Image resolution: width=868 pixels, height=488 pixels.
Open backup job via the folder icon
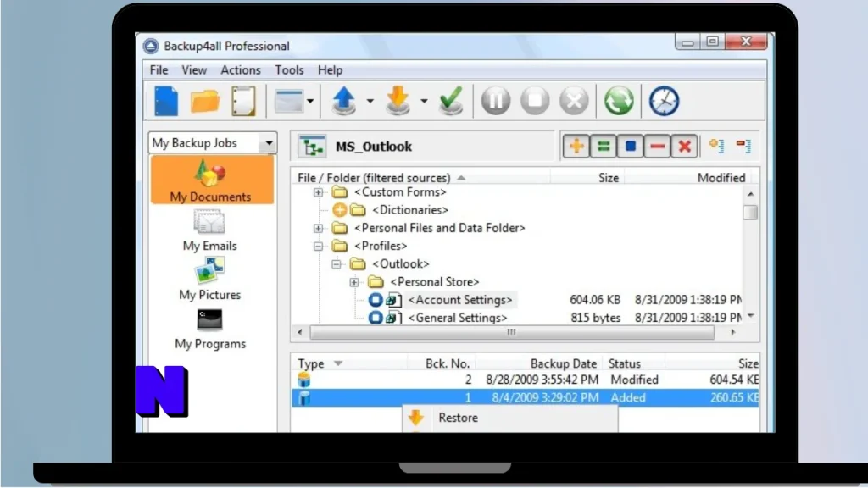[x=205, y=102]
